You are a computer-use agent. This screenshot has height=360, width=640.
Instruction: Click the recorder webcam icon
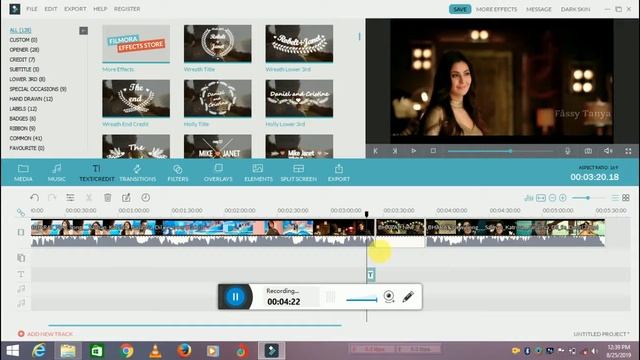pyautogui.click(x=389, y=297)
